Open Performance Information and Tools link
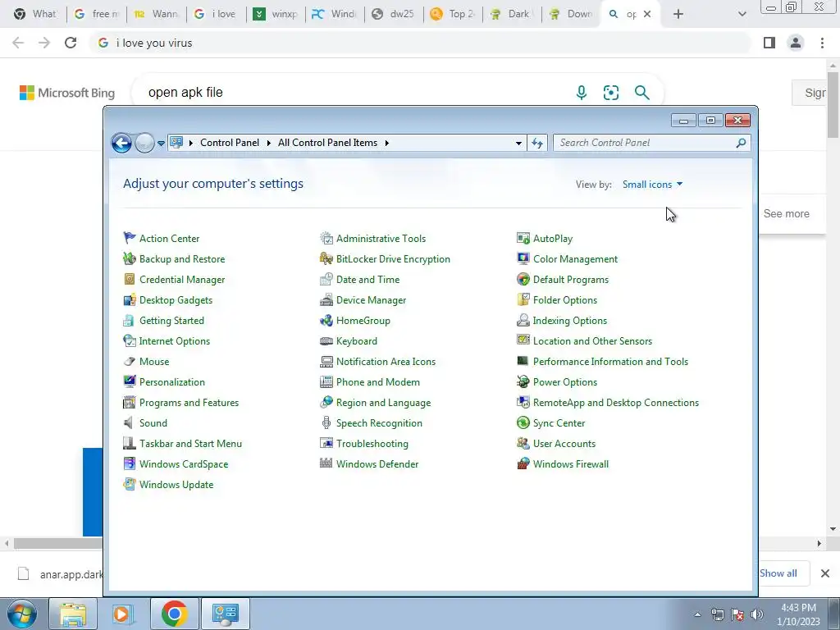 point(610,362)
